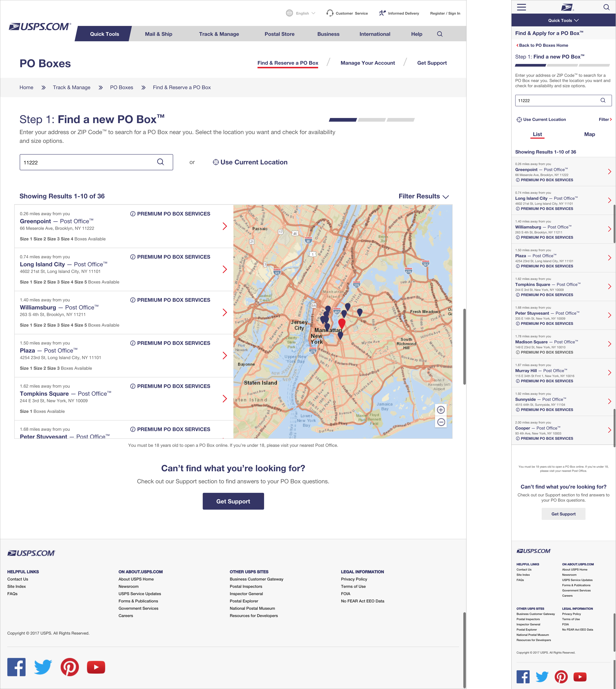
Task: Click the mobile step progress bar
Action: pyautogui.click(x=562, y=65)
